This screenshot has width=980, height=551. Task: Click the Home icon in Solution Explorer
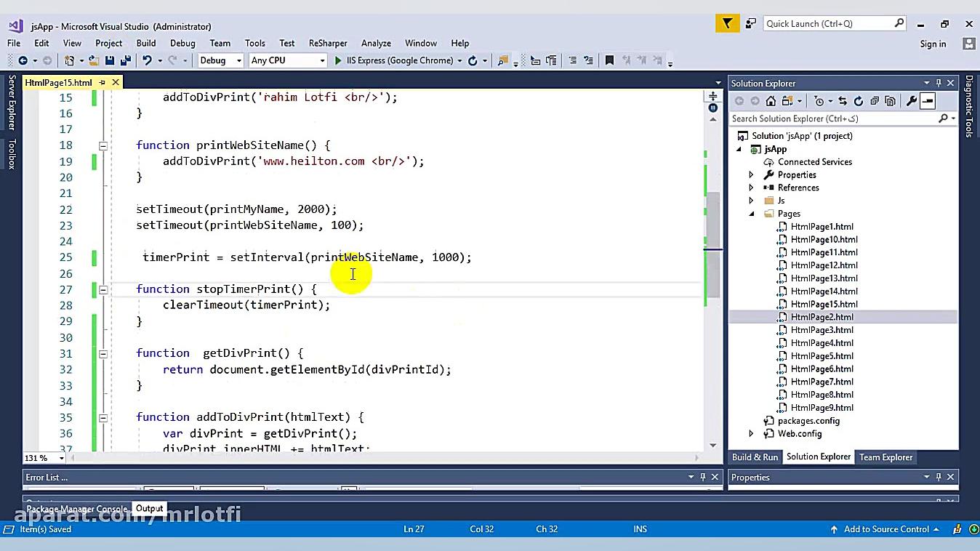[x=771, y=101]
